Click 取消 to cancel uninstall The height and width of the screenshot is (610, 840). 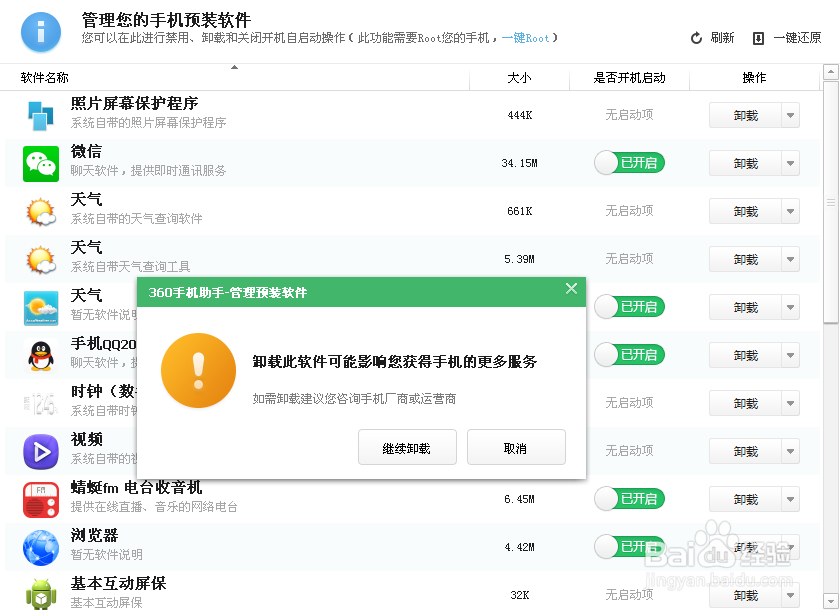(x=516, y=447)
